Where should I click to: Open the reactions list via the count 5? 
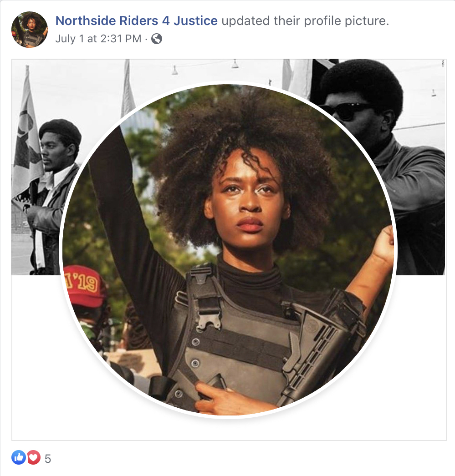pos(48,458)
